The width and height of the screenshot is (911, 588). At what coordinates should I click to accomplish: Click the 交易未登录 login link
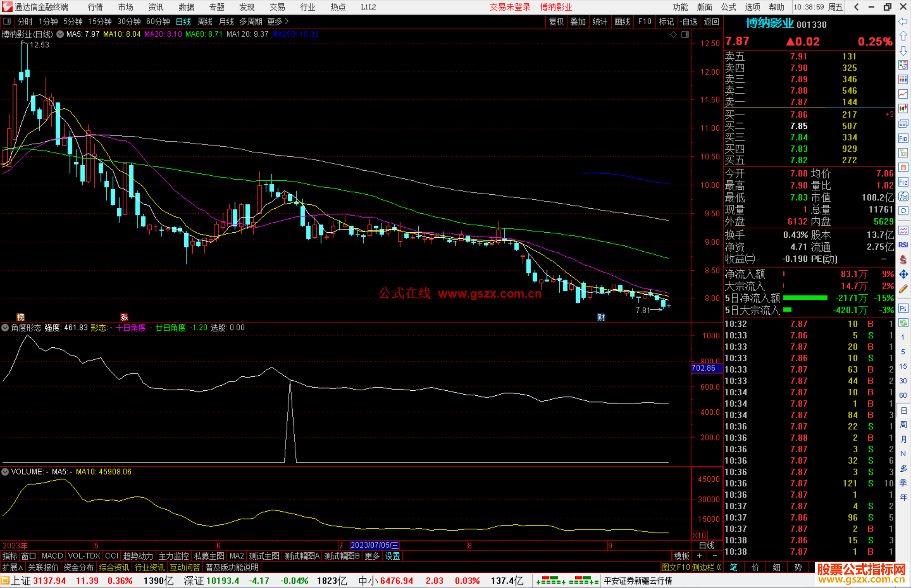(x=509, y=7)
